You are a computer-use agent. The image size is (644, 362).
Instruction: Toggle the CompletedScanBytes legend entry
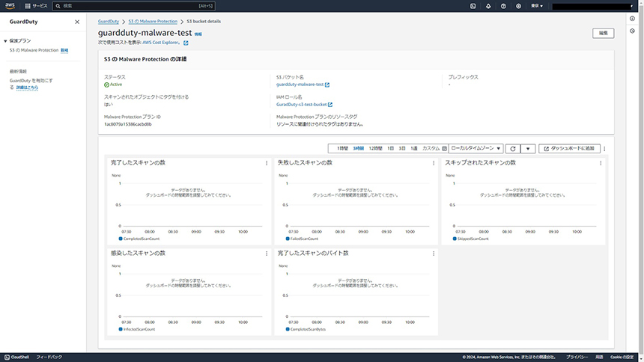tap(306, 329)
